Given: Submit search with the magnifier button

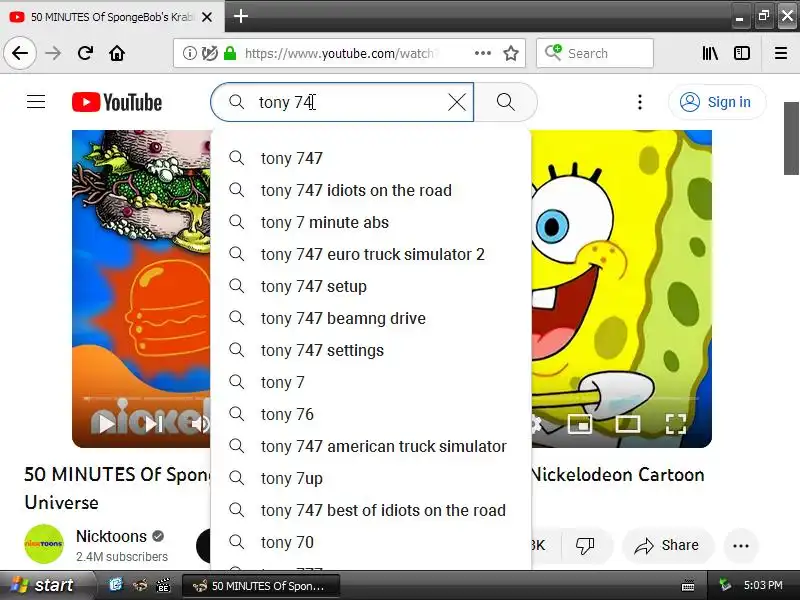Looking at the screenshot, I should (x=506, y=102).
